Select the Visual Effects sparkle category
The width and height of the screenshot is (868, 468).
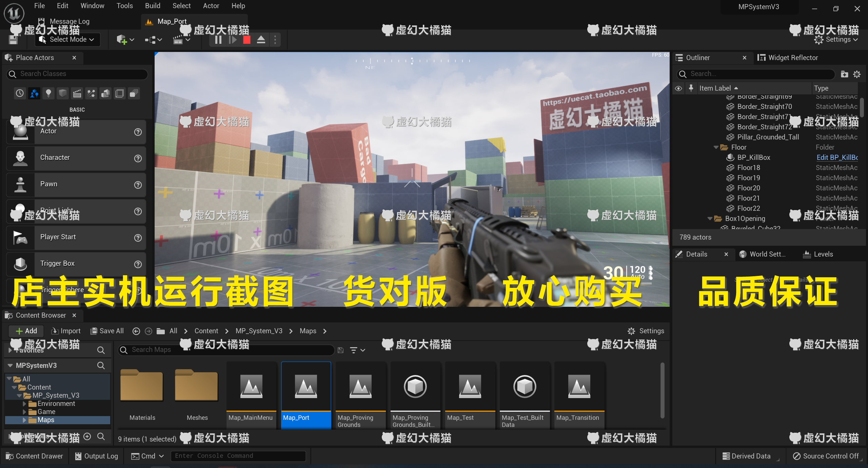point(91,93)
